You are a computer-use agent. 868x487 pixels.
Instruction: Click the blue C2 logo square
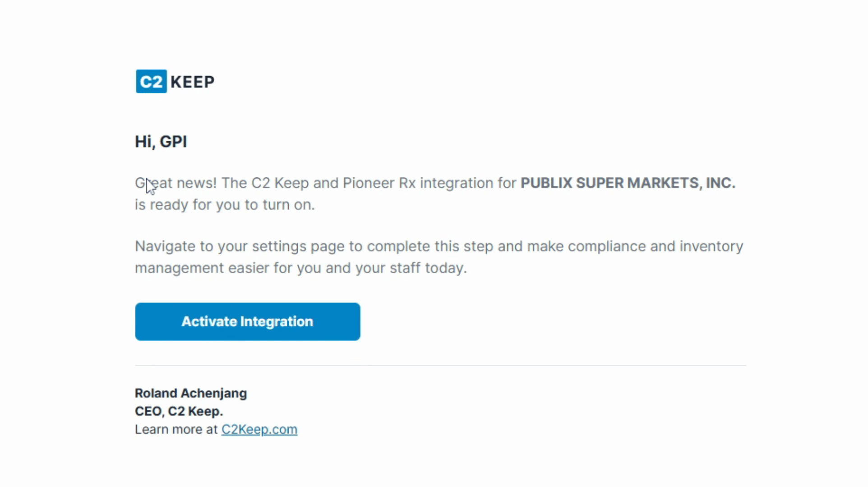coord(151,82)
